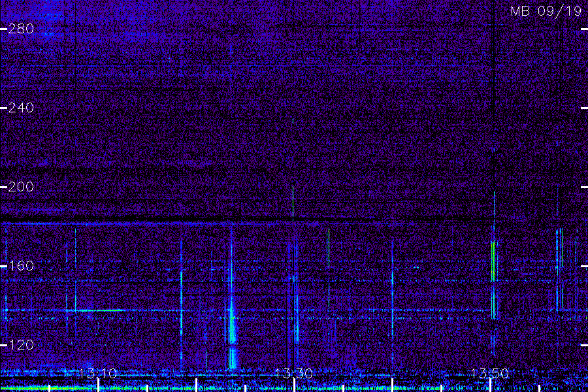Click the MB 09/19 date stamp
The height and width of the screenshot is (392, 588).
tap(546, 11)
